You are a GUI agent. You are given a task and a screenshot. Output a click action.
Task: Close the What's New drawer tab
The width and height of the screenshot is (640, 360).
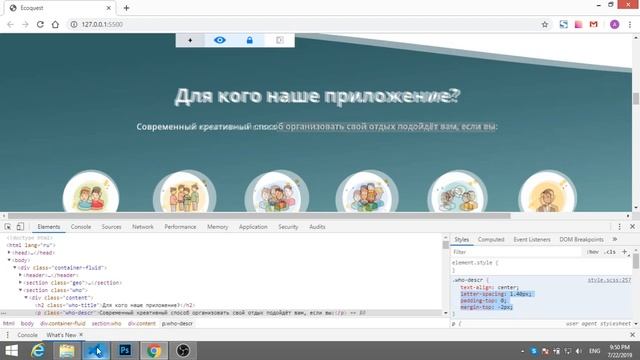81,335
